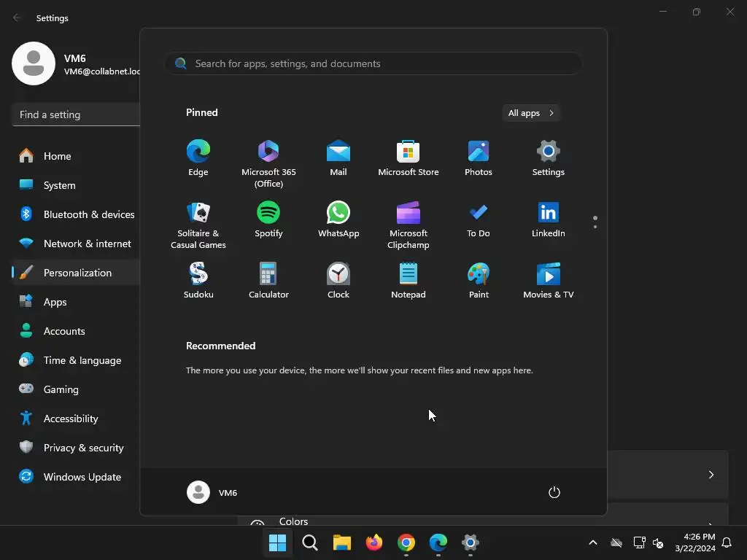Click OneDrive cloud icon in system tray
The height and width of the screenshot is (560, 747).
pyautogui.click(x=616, y=542)
